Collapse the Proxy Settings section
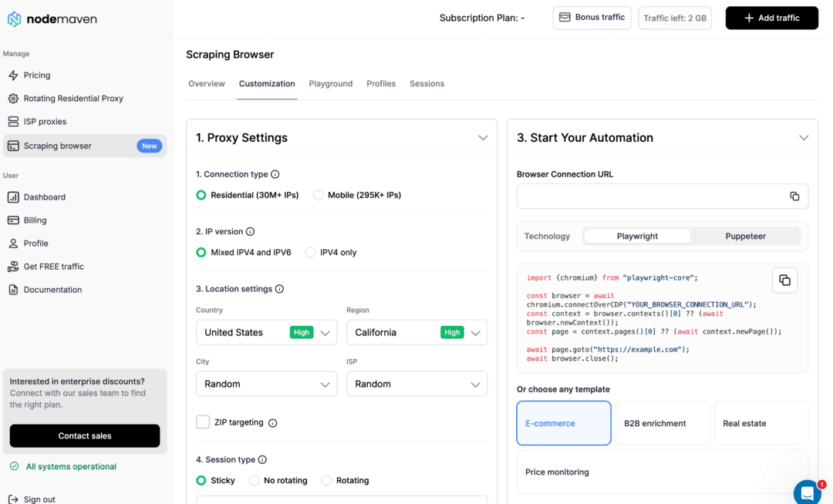This screenshot has width=833, height=504. tap(483, 138)
